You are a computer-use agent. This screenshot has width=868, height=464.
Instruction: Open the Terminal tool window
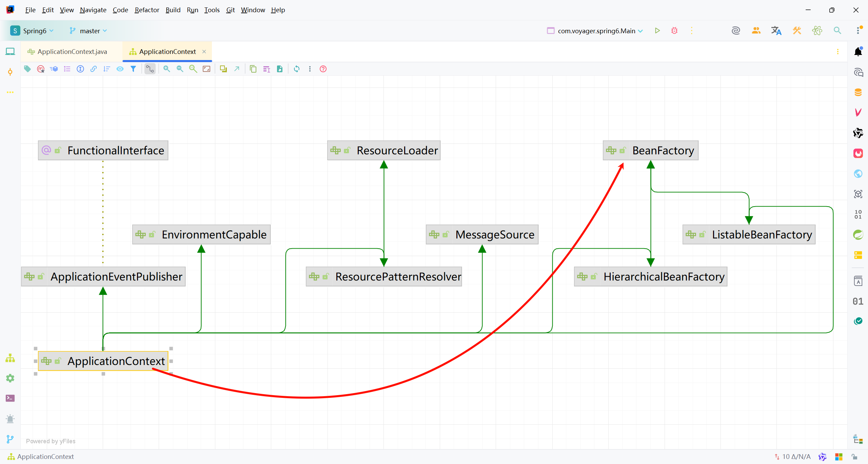(10, 398)
